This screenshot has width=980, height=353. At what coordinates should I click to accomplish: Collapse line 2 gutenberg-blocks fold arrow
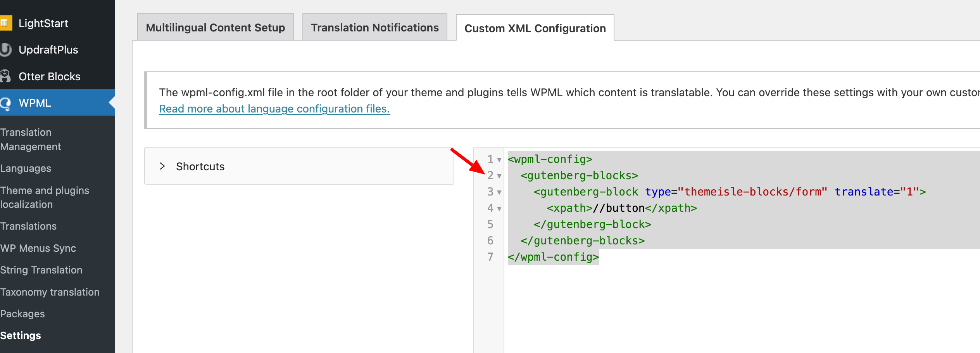click(x=499, y=176)
